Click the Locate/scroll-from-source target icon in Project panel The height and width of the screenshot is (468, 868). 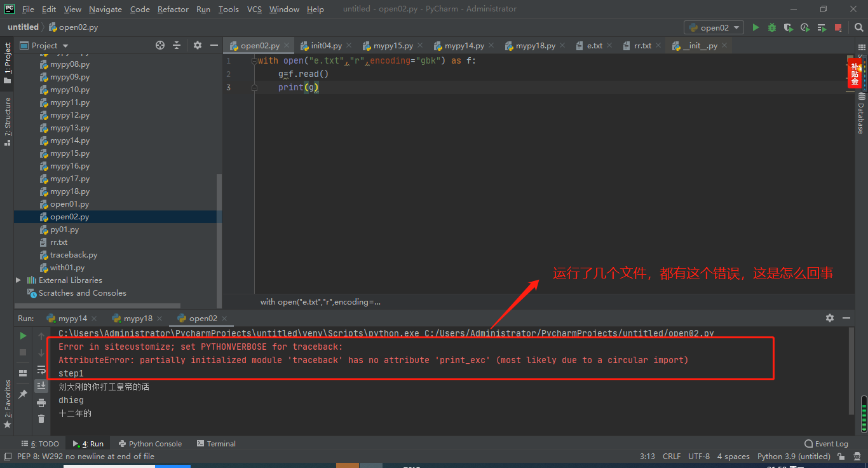160,45
